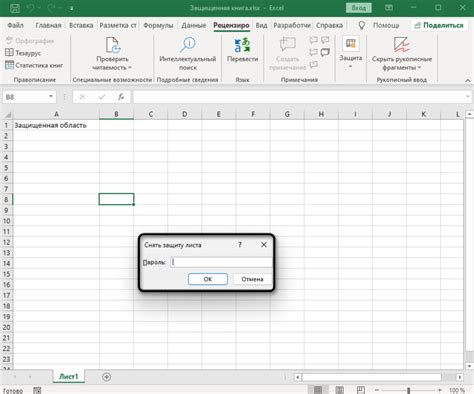Viewport: 474px width, 394px height.
Task: Click the Защита protection icon
Action: (351, 43)
